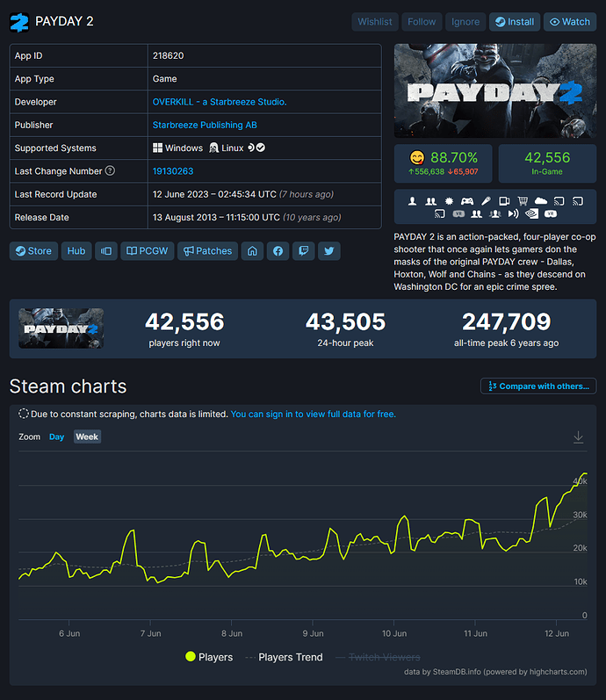
Task: Open the Patches button
Action: [207, 251]
